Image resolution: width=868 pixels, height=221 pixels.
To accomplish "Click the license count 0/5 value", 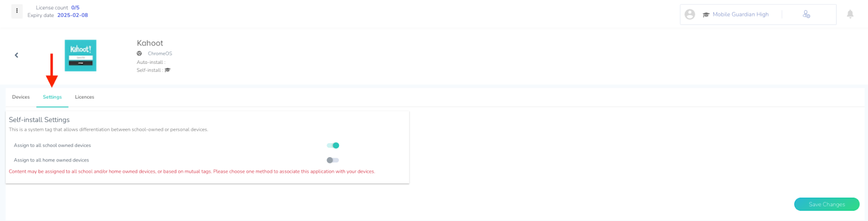I will (75, 8).
